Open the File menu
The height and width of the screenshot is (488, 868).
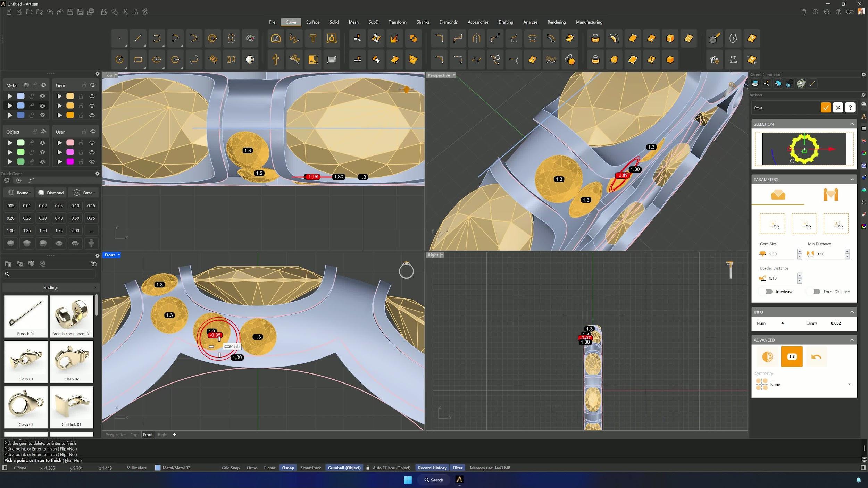[272, 22]
